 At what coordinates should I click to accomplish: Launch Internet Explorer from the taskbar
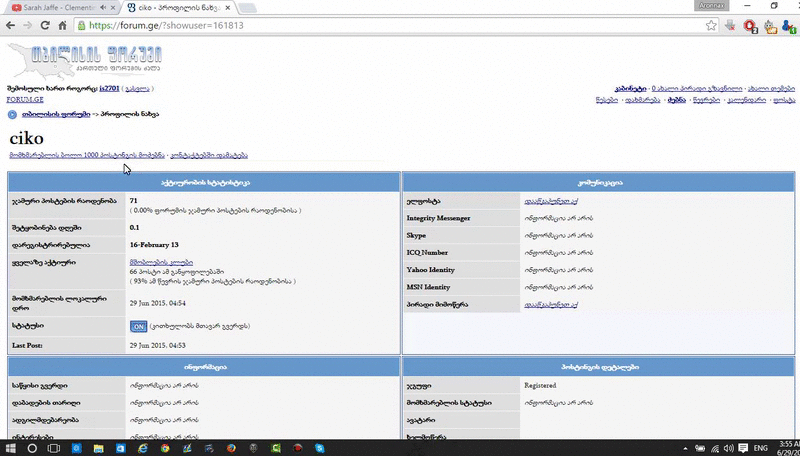143,448
